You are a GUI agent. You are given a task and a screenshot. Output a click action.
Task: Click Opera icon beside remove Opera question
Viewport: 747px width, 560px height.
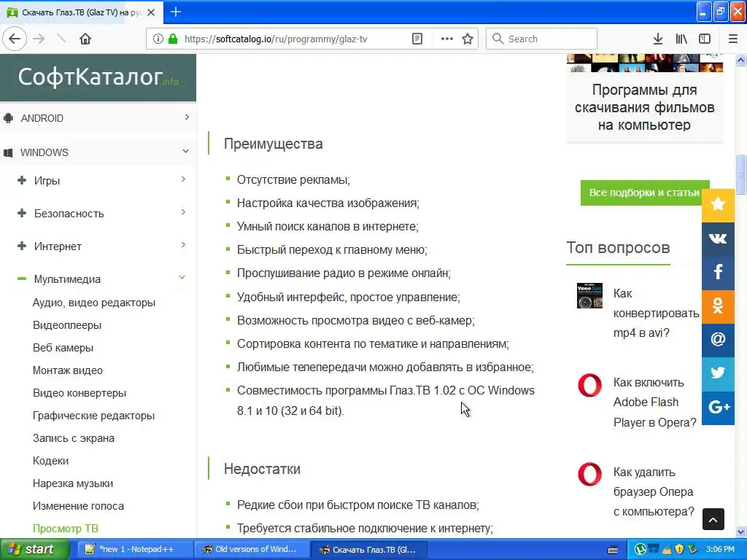589,474
